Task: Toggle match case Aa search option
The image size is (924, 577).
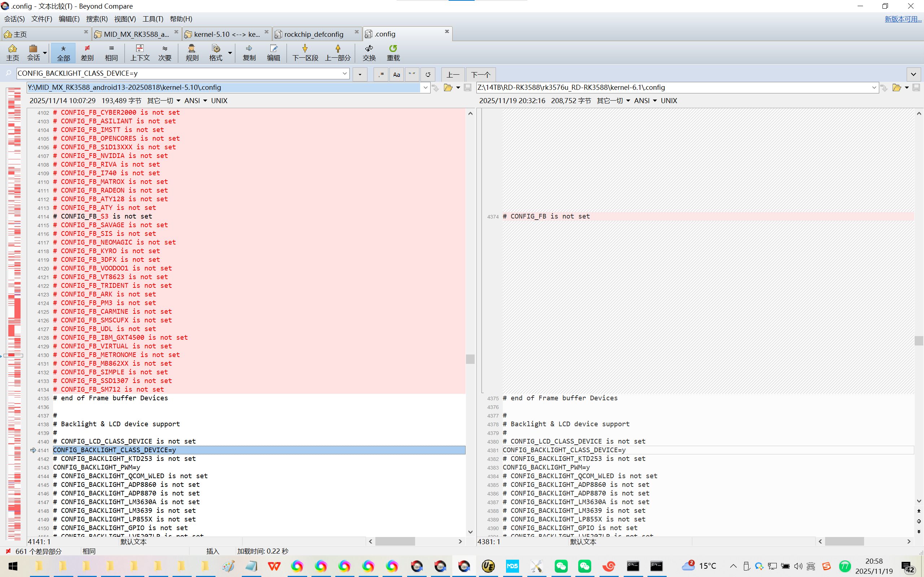Action: click(x=396, y=74)
